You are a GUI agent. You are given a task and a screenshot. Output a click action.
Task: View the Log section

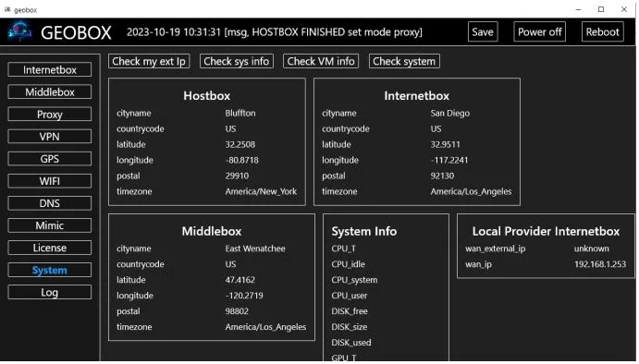50,293
